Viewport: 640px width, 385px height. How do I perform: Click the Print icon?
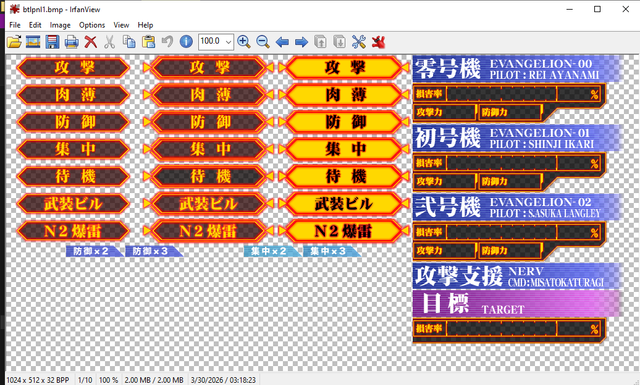71,42
